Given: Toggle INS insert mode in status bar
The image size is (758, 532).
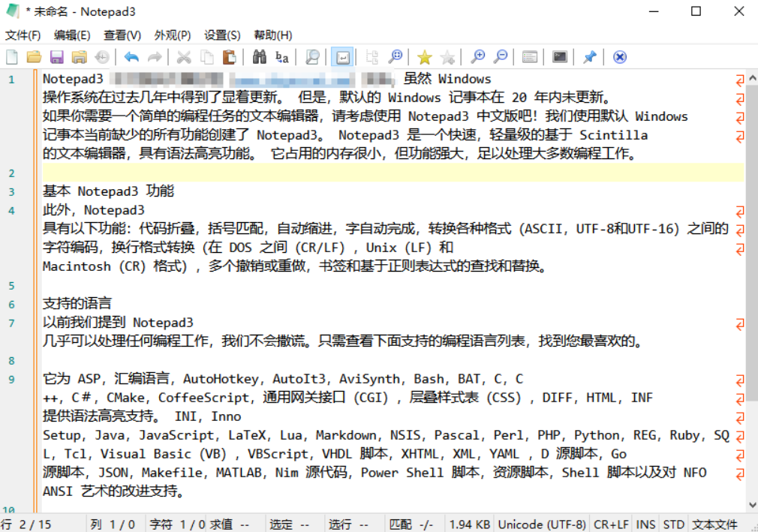Looking at the screenshot, I should [x=645, y=524].
